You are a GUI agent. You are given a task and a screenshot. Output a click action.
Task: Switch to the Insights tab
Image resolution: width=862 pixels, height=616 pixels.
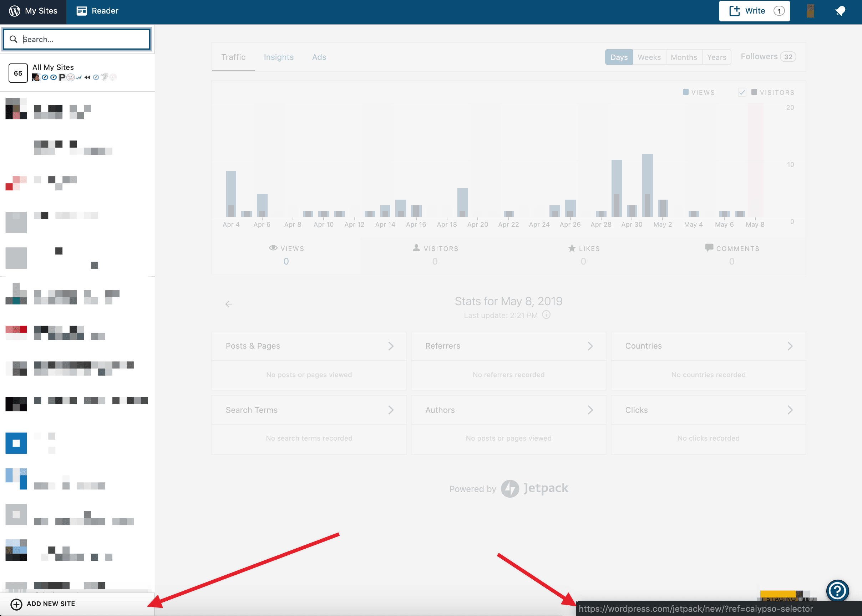tap(279, 57)
